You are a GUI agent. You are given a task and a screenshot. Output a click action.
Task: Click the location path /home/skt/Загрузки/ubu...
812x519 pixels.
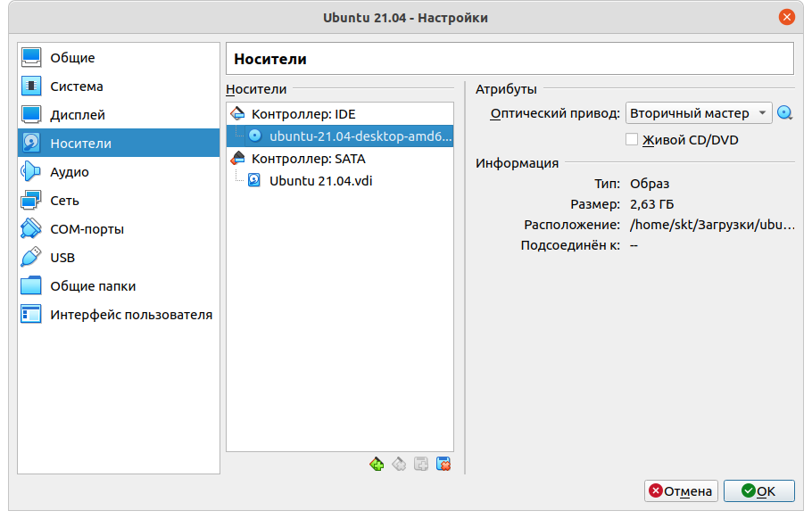pos(712,225)
